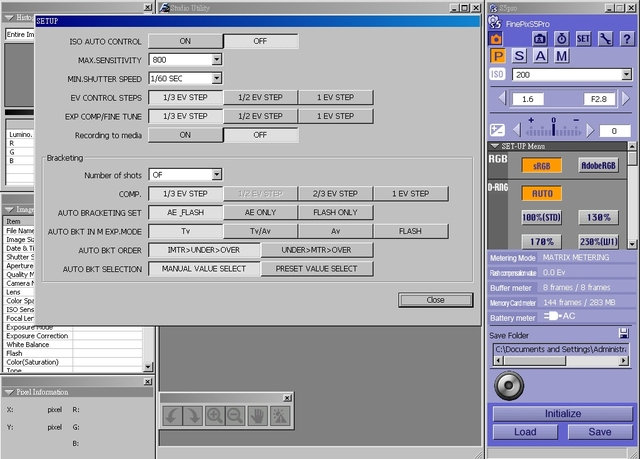Screen dimensions: 640x459
Task: Click SET-UP Menu scrollbar down arrow
Action: coord(632,244)
